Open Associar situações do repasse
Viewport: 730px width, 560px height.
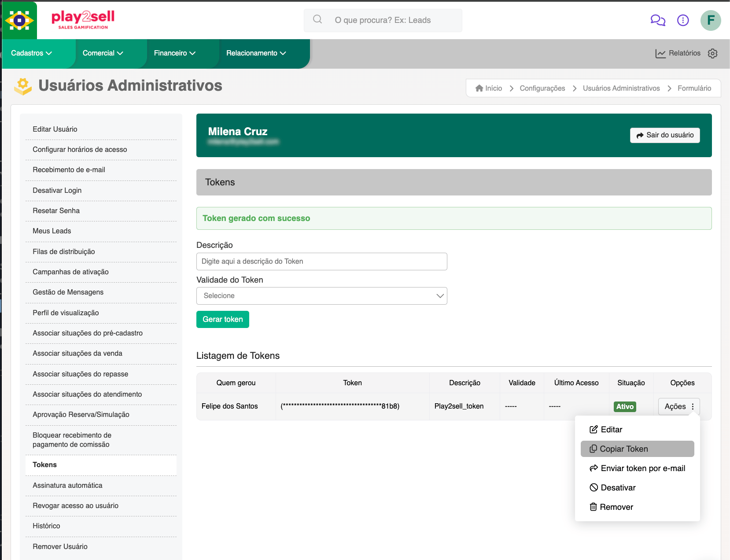click(x=101, y=374)
